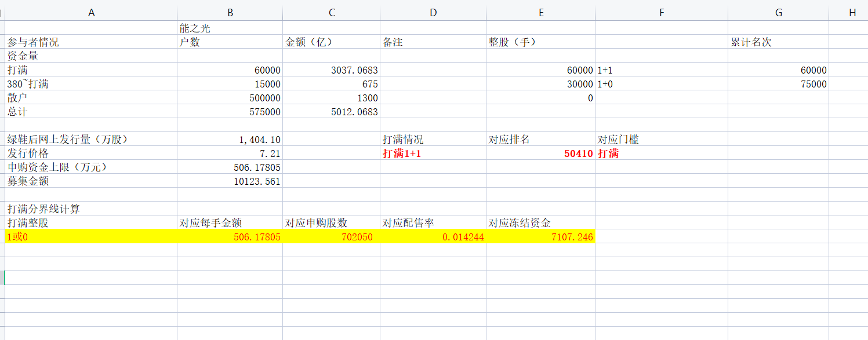Select the 整股（手） cell

point(541,42)
